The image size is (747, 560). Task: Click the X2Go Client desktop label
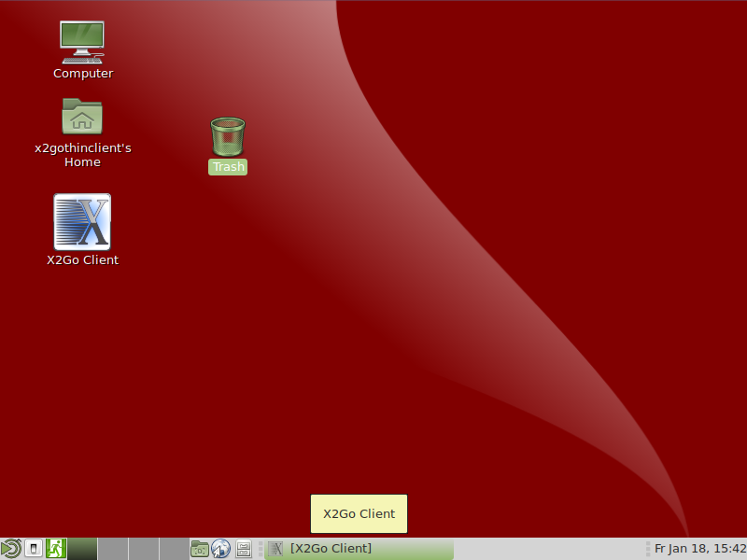(x=82, y=260)
